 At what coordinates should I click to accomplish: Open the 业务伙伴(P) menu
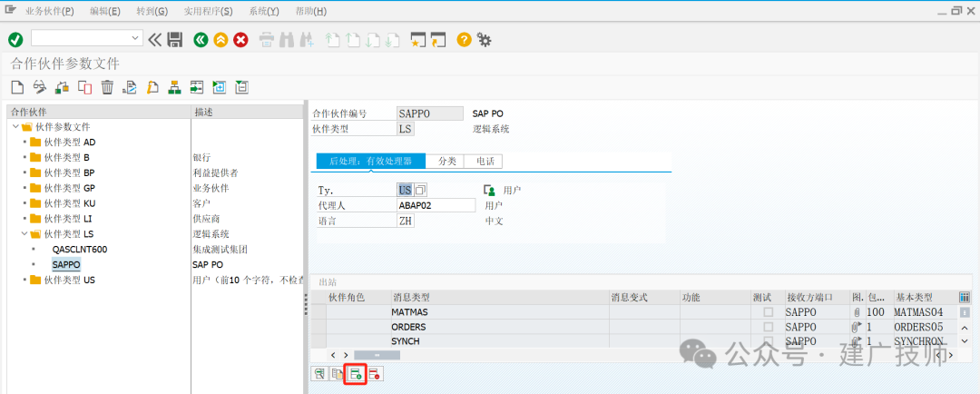(49, 11)
